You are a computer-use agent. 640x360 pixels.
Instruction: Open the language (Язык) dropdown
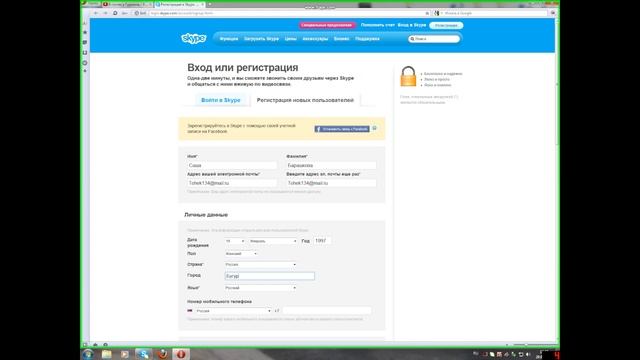260,288
